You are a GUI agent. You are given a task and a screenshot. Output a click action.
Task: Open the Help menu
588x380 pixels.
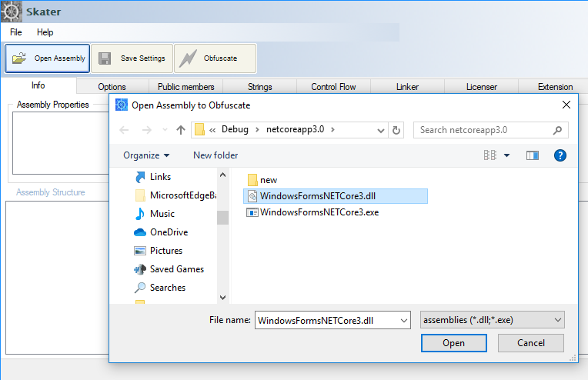click(x=45, y=32)
